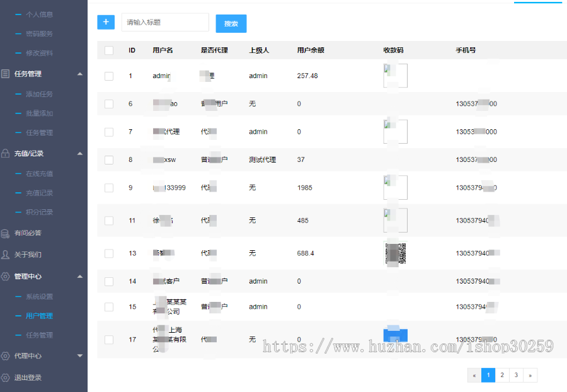Click the 用户余额 column header
Viewport: 567px width, 392px height.
point(311,50)
